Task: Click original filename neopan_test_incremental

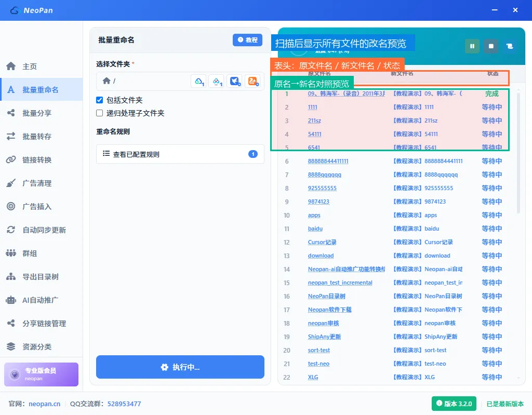Action: (340, 283)
